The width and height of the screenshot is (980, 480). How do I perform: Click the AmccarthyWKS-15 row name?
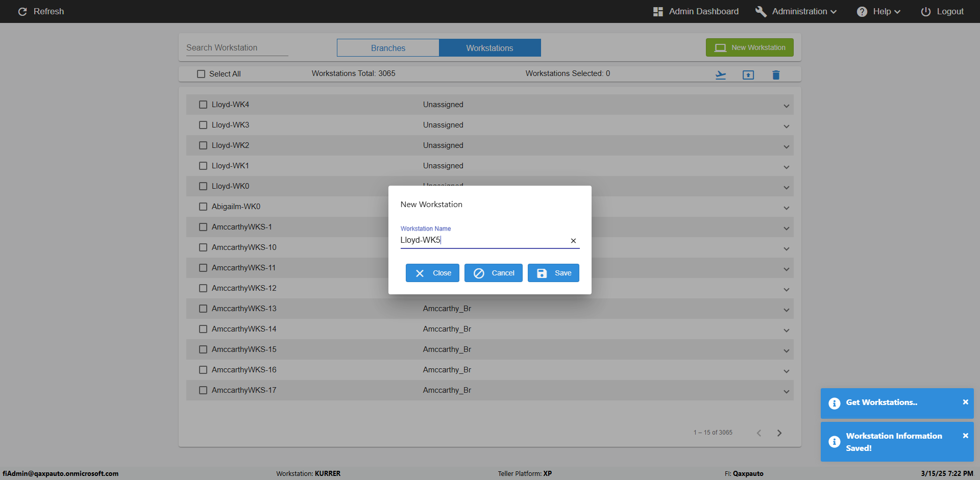[x=244, y=349]
